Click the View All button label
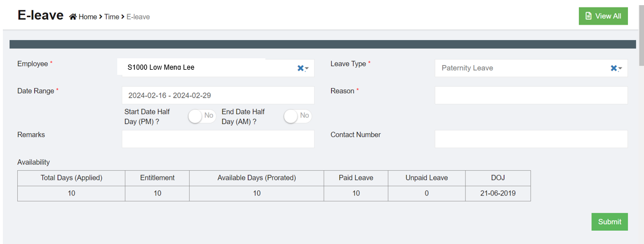Viewport: 644px width, 244px height. [608, 16]
